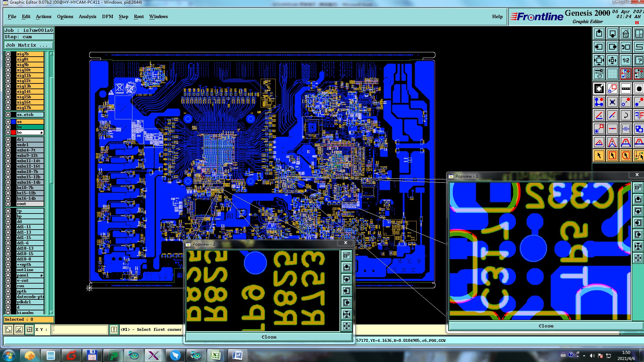The height and width of the screenshot is (362, 644).
Task: Open the Windows menu
Action: (158, 16)
